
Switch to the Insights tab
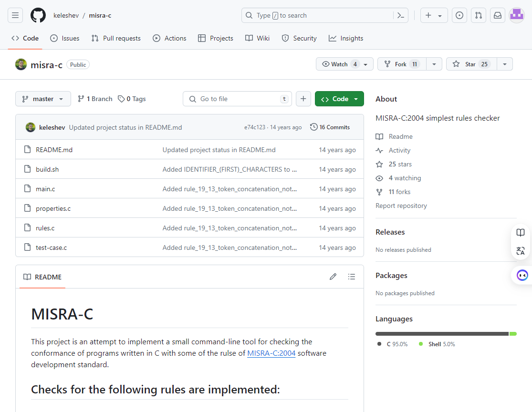(346, 38)
